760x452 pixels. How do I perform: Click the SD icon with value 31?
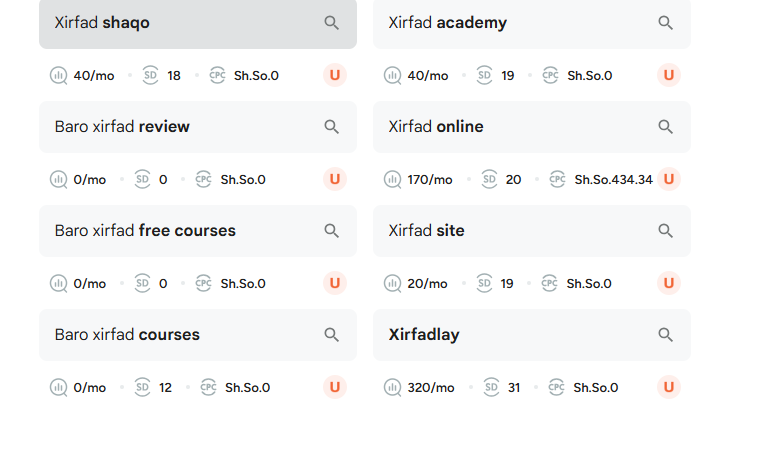click(489, 387)
